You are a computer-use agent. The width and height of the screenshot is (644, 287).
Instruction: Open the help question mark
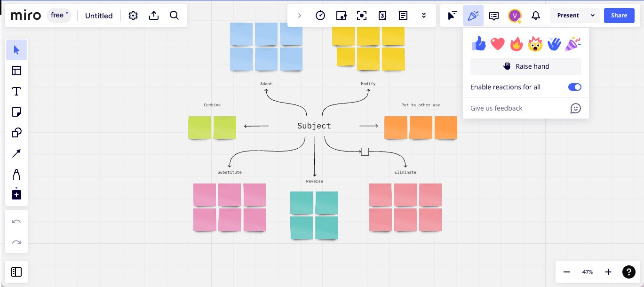[x=629, y=272]
